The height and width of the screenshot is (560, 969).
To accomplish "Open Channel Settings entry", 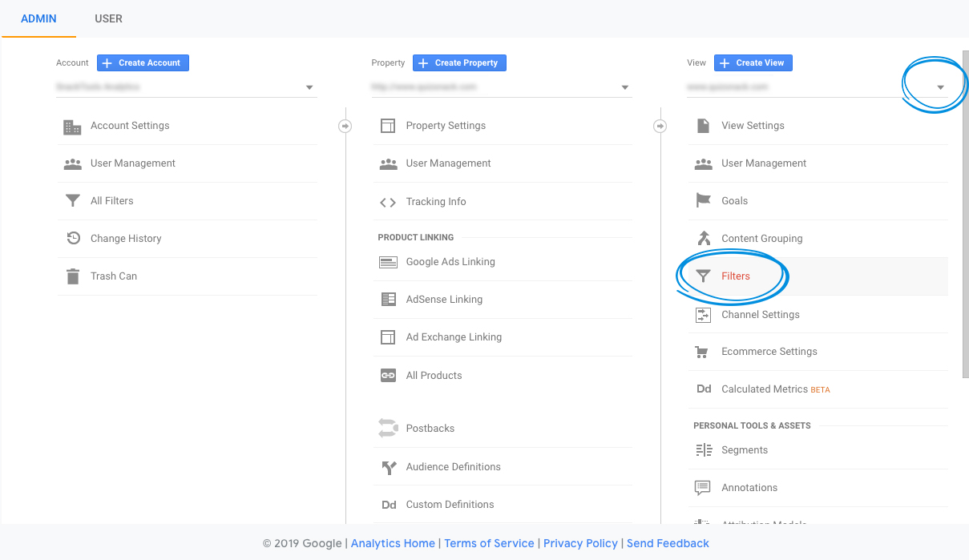I will (761, 315).
